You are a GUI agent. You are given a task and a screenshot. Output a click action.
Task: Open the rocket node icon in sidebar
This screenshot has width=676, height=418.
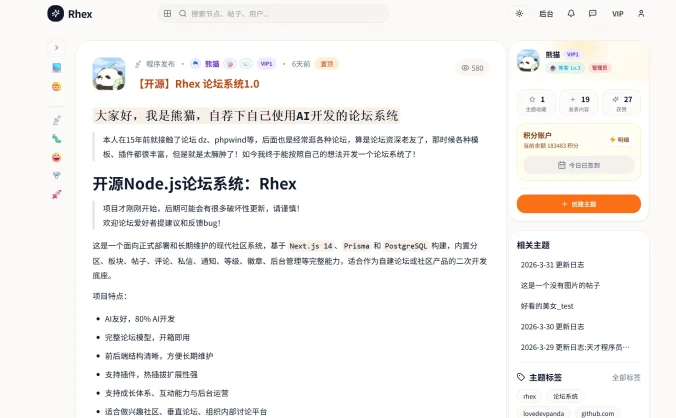(x=56, y=194)
